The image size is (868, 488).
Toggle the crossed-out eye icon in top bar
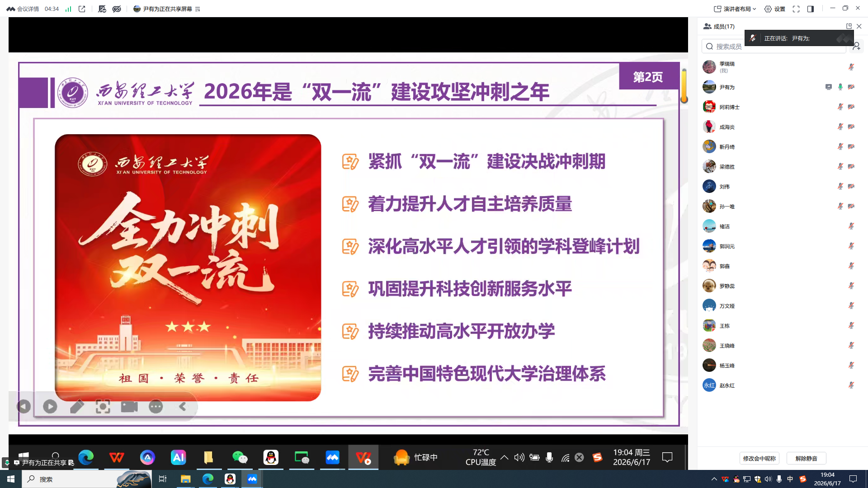(117, 9)
